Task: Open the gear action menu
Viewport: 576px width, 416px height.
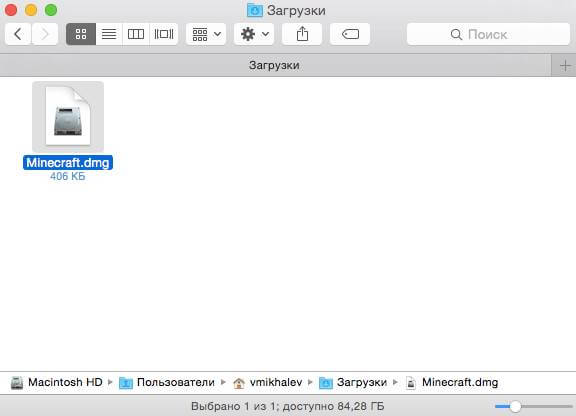Action: [254, 34]
